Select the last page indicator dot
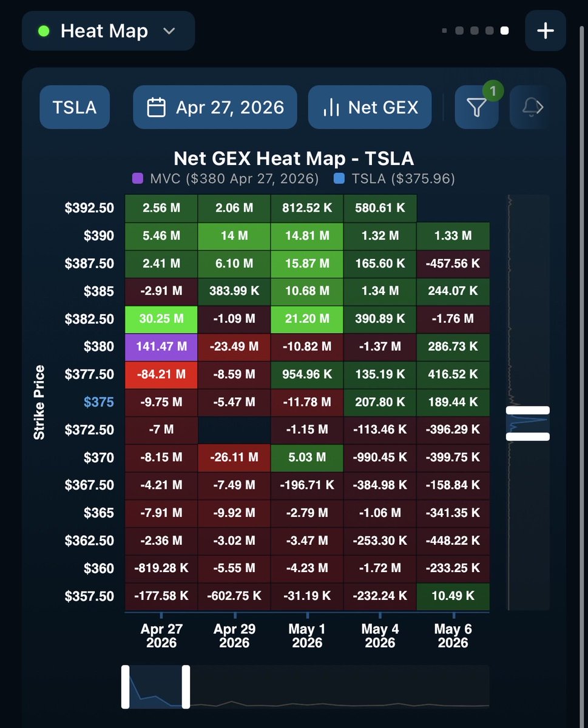588x728 pixels. pos(504,31)
